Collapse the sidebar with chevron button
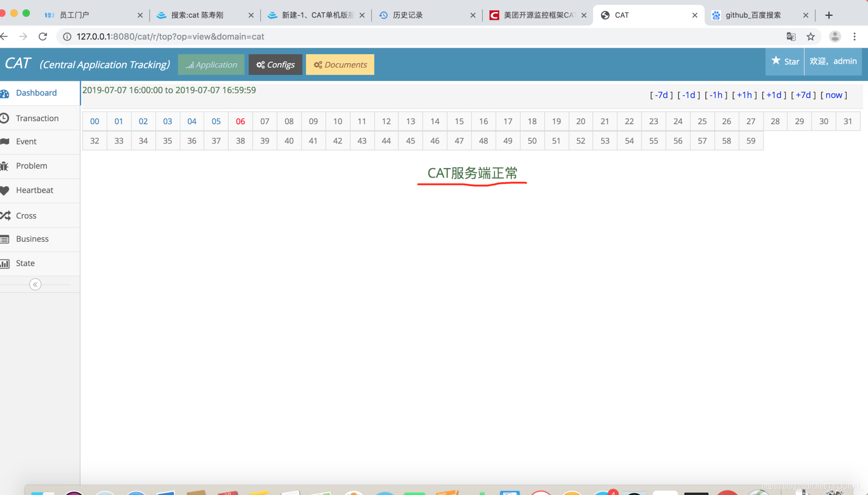 (x=35, y=285)
